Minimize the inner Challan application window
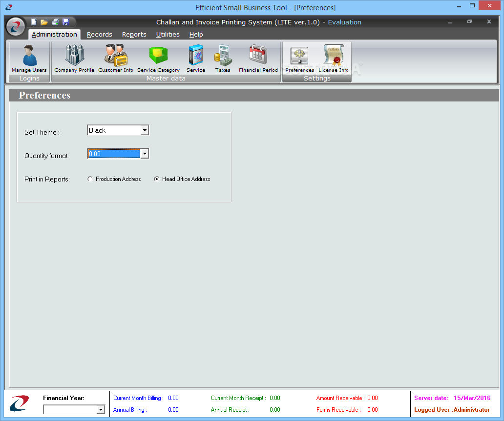This screenshot has width=504, height=421. point(450,22)
